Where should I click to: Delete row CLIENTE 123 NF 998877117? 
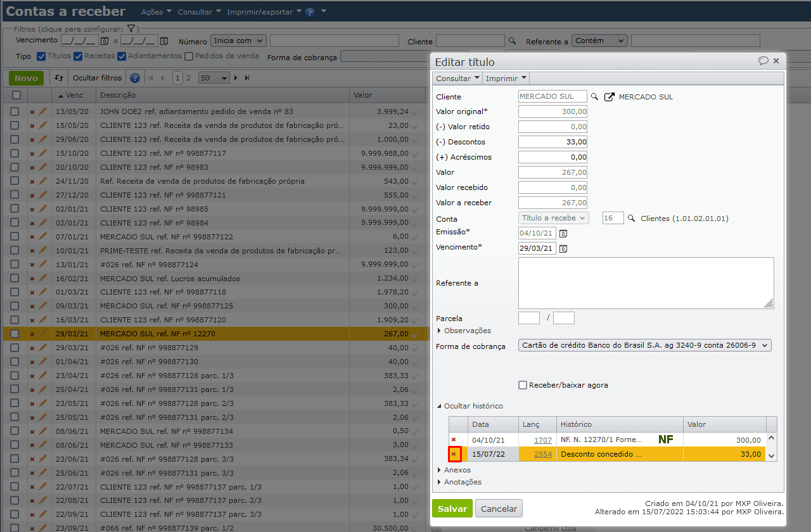click(x=32, y=153)
